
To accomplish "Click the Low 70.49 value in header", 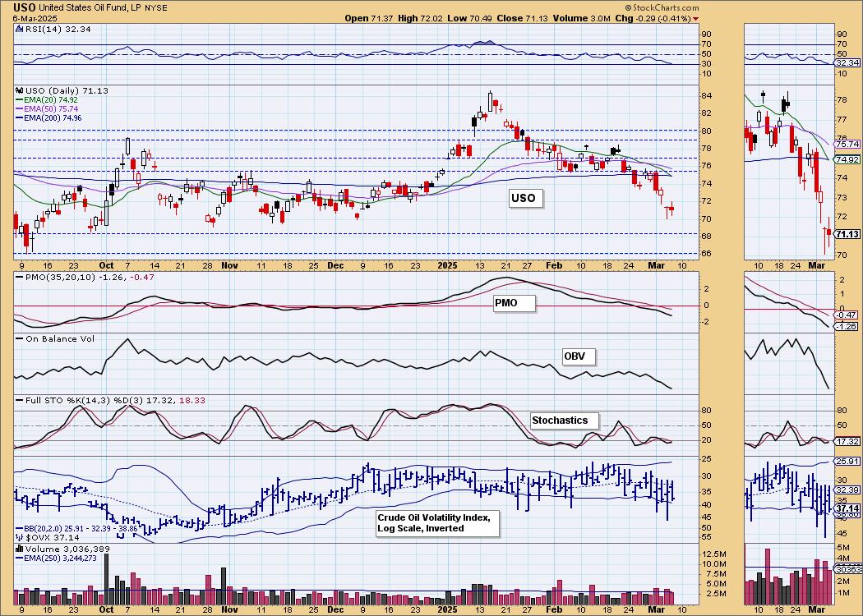I will click(x=471, y=19).
